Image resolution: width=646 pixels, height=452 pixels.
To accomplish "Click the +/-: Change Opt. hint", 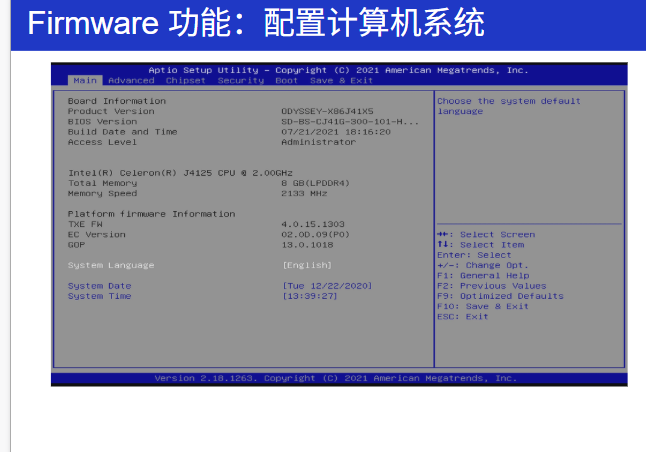I will [x=483, y=265].
